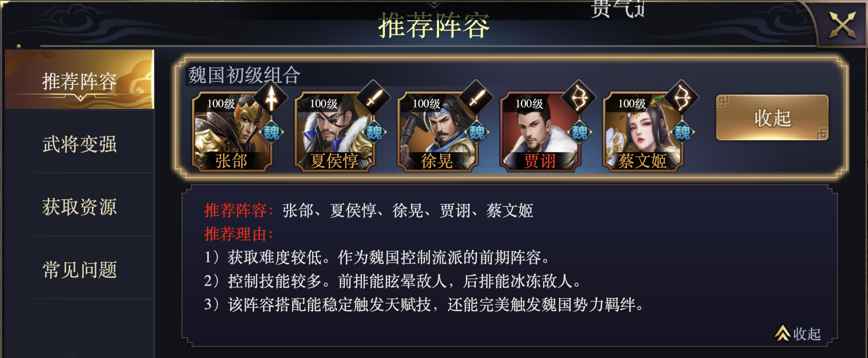Click the 魏 faction badge on 夏侯惇
This screenshot has width=868, height=358.
pos(374,132)
